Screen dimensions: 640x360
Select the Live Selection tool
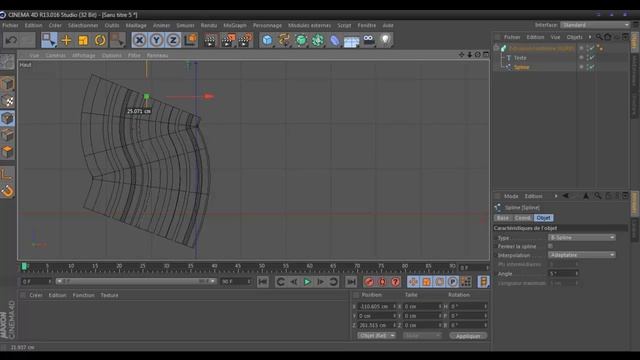(49, 40)
